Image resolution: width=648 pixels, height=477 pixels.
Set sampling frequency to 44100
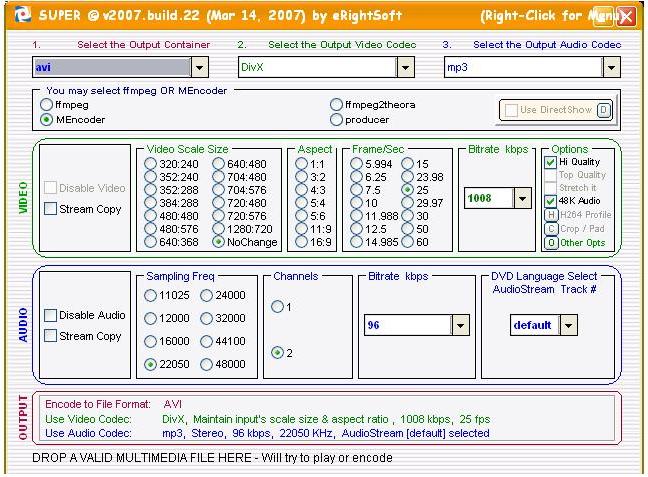pos(206,341)
